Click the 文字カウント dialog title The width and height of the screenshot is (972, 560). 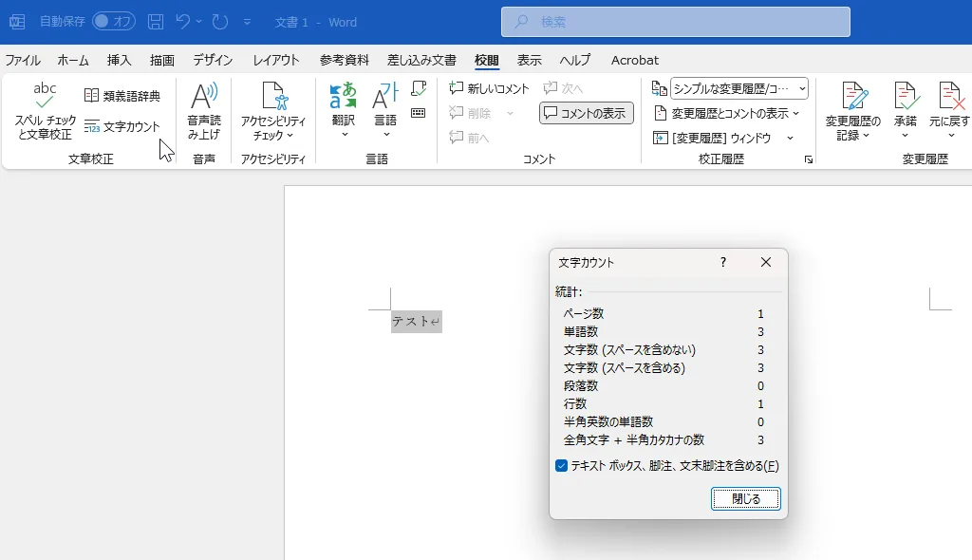586,262
